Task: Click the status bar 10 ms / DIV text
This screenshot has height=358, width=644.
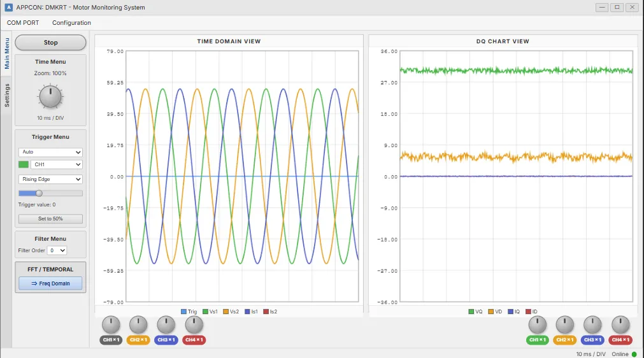Action: tap(590, 354)
